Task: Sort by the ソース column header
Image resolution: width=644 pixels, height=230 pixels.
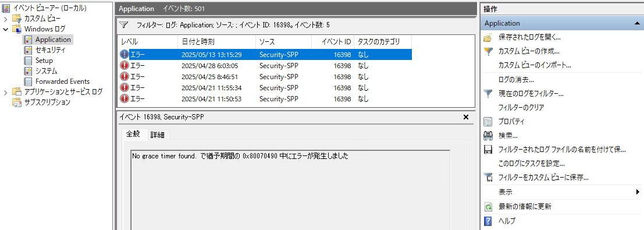Action: pyautogui.click(x=283, y=41)
